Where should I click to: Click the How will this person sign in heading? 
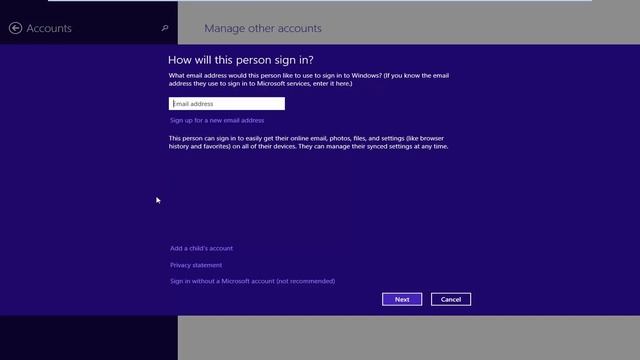(241, 60)
